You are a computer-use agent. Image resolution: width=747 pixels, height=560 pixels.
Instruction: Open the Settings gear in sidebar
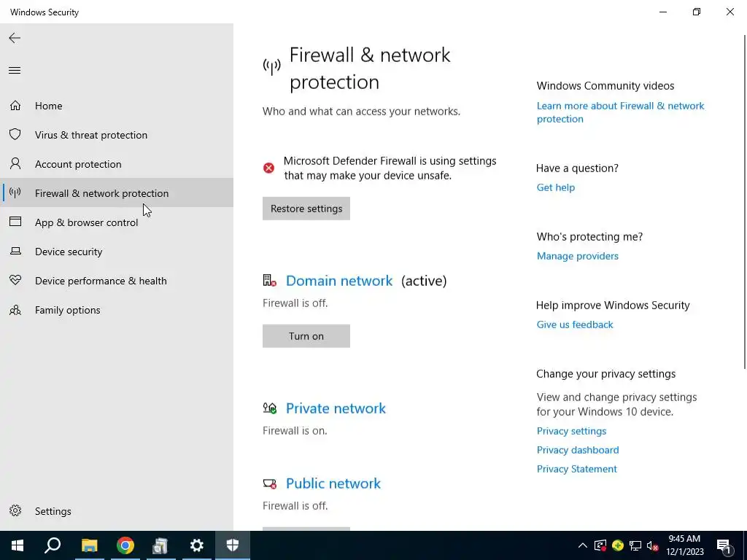(15, 511)
